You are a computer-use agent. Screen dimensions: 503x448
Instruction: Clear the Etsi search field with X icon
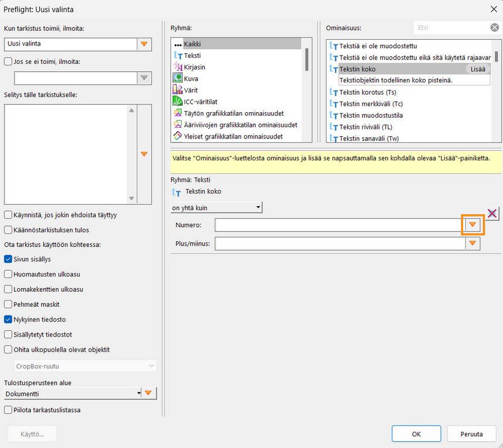point(495,27)
